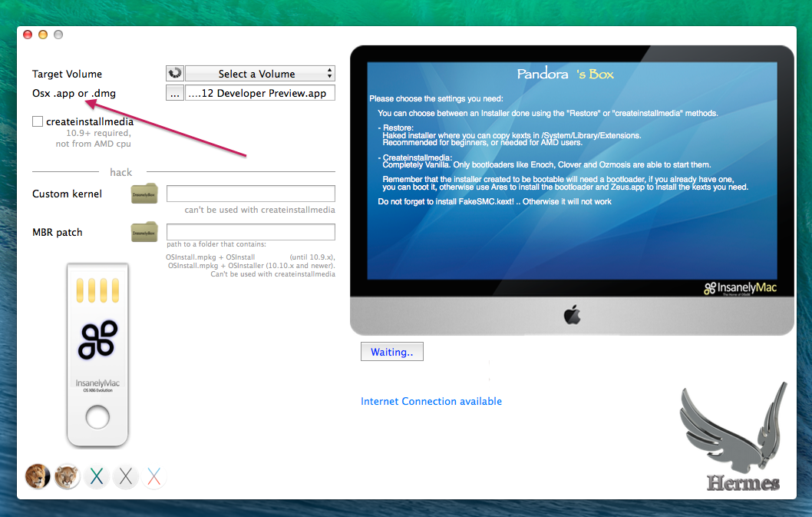Click the Developer Preview.app path field
Viewport: 812px width, 517px height.
pyautogui.click(x=260, y=94)
